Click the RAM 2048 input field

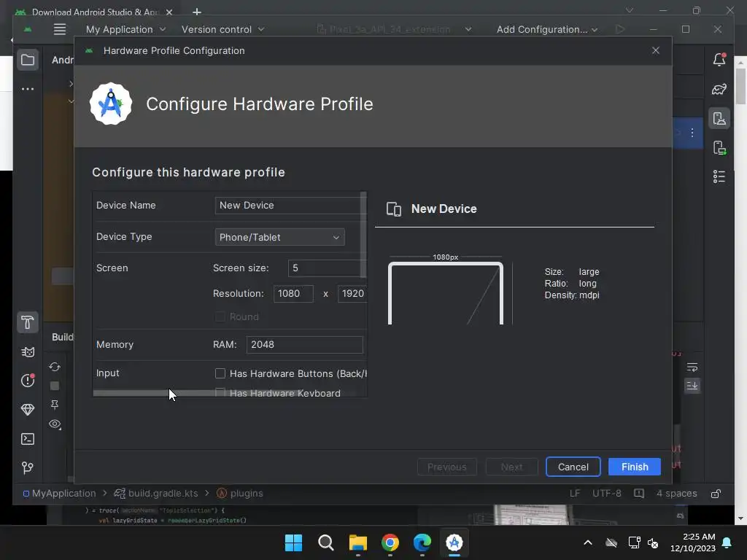click(x=304, y=345)
